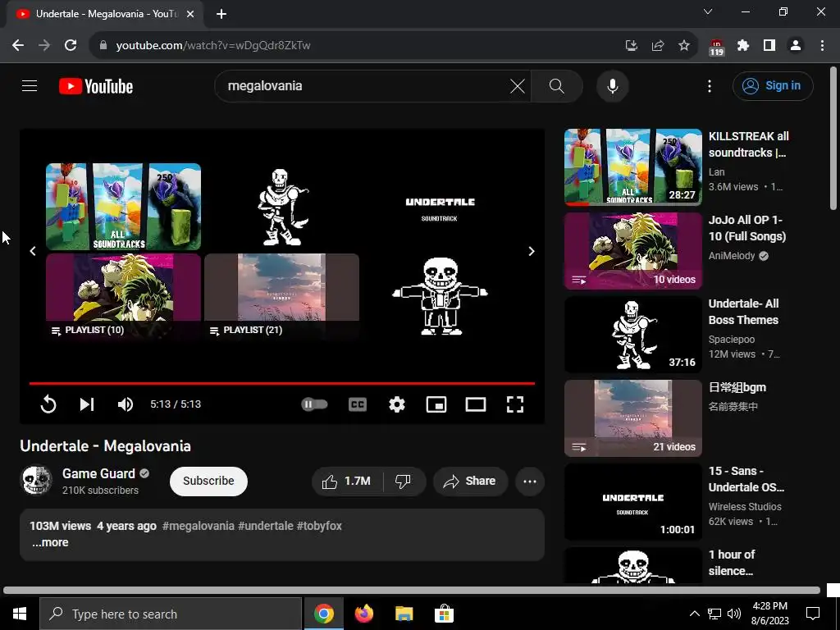Image resolution: width=840 pixels, height=630 pixels.
Task: Open 15 - Sans - Undertale OST video
Action: 746,479
